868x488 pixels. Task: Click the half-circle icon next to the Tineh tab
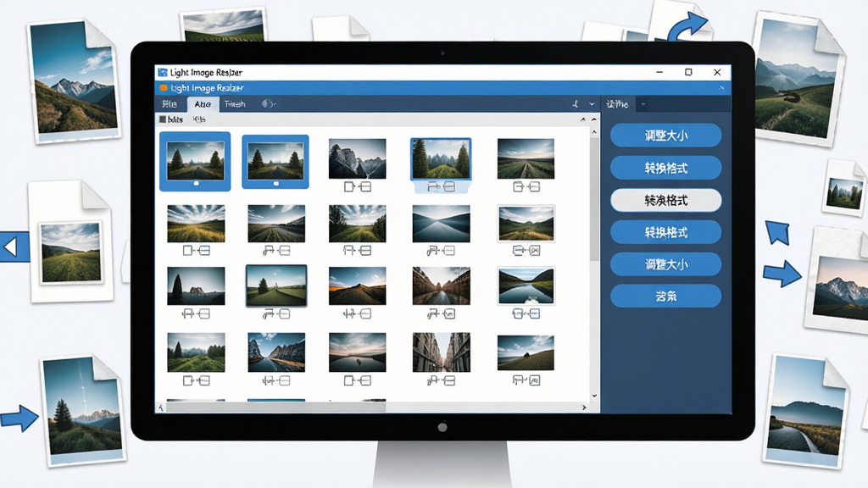click(x=269, y=104)
